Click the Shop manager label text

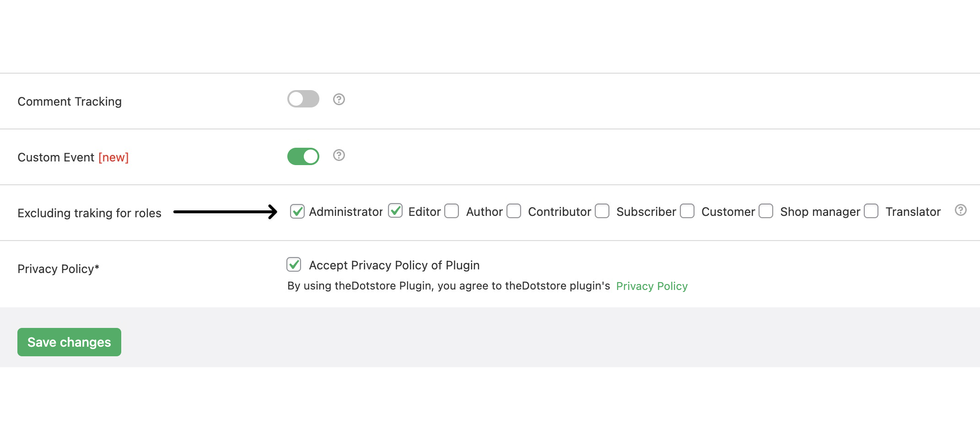coord(820,212)
